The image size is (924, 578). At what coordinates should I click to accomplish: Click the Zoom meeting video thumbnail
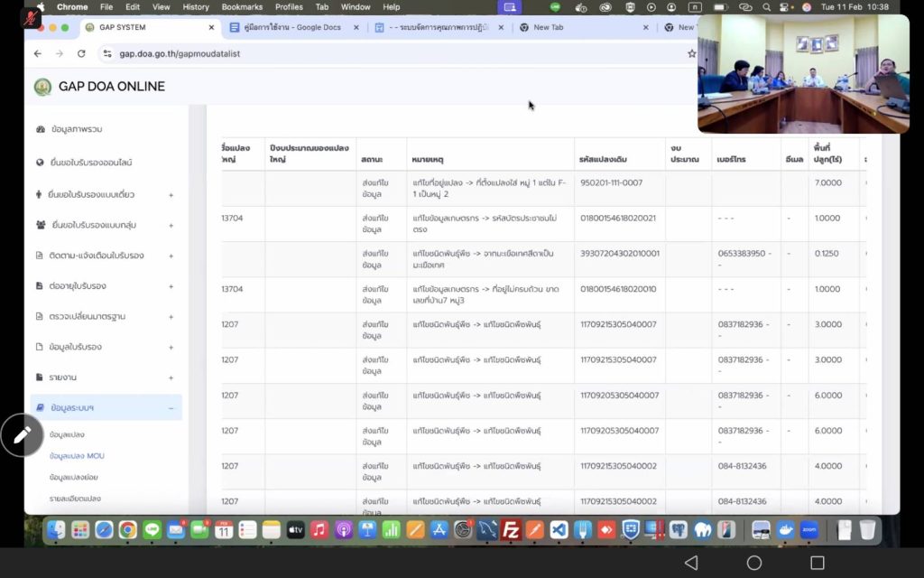coord(803,74)
